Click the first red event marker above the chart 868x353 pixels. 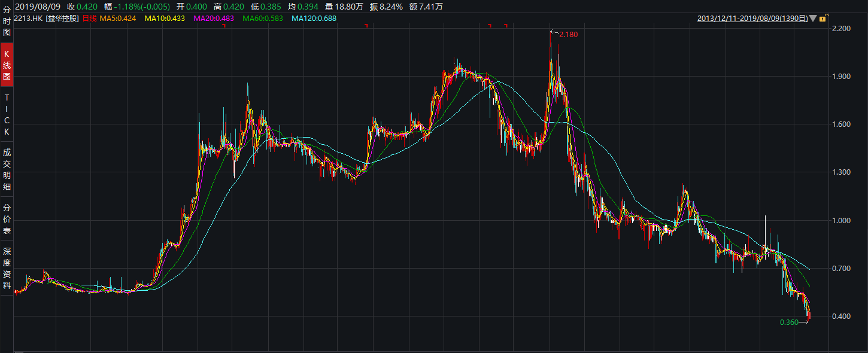(x=223, y=26)
